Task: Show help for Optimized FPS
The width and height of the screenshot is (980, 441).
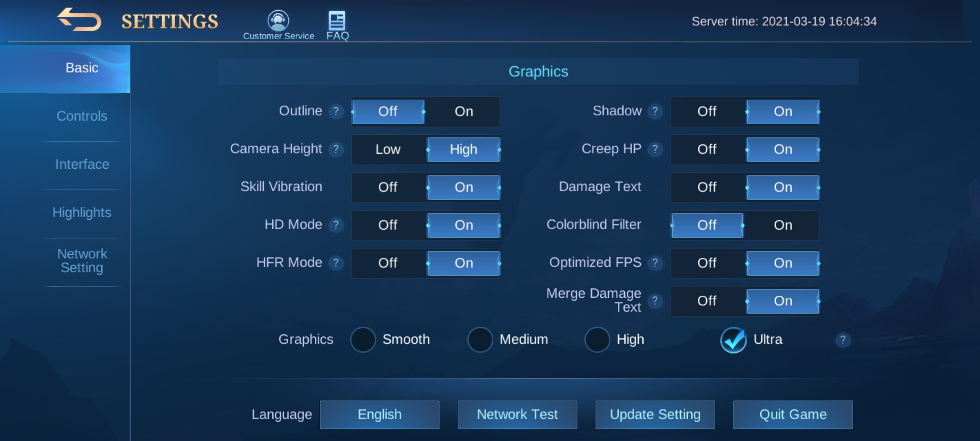Action: pyautogui.click(x=655, y=263)
